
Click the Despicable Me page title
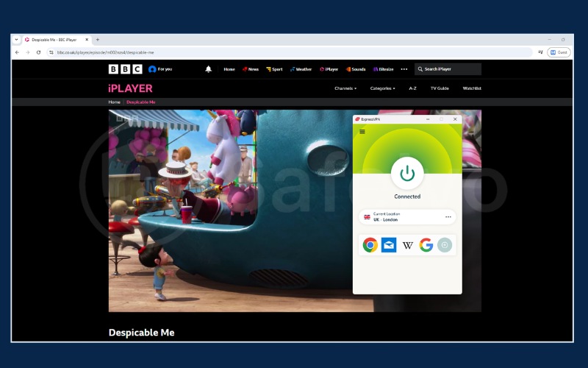point(141,333)
